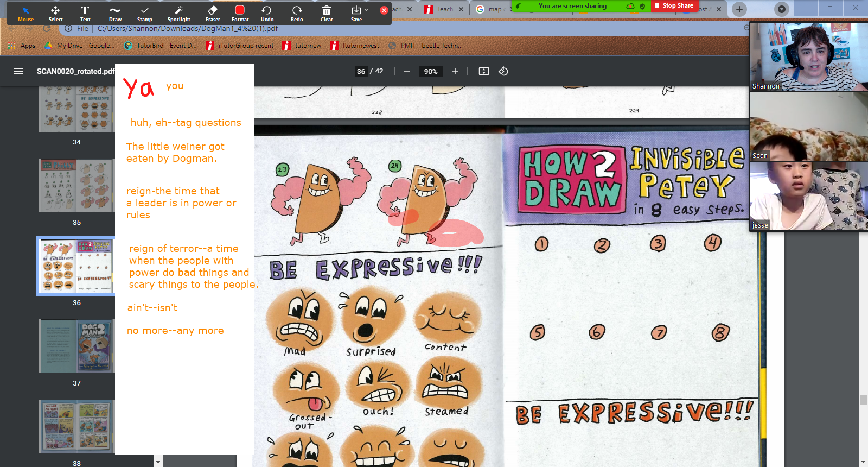Click the 'ain't--isn't' annotation text
The image size is (868, 467).
coord(152,308)
